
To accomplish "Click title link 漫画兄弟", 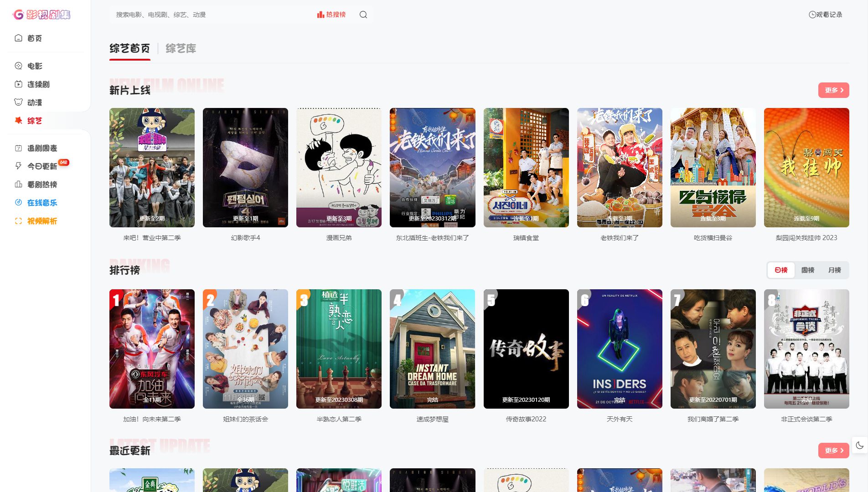I will (x=339, y=238).
